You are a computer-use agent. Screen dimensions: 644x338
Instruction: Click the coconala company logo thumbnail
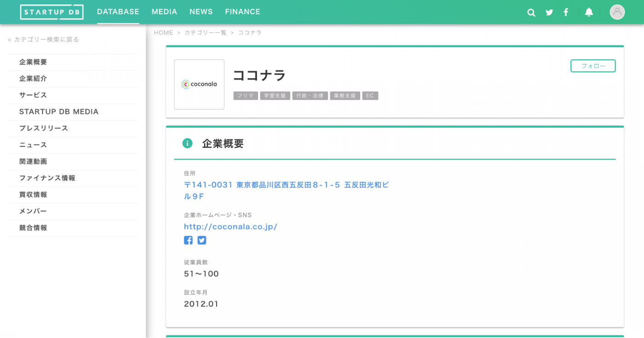199,84
